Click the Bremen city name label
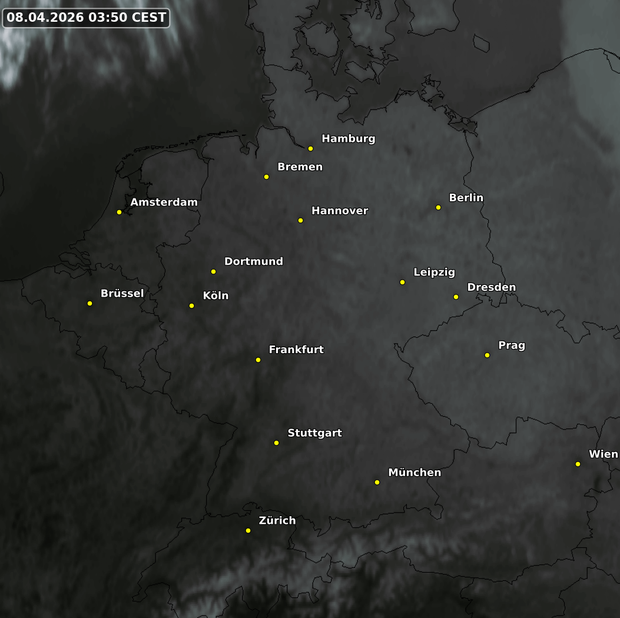This screenshot has height=618, width=620. coord(299,167)
